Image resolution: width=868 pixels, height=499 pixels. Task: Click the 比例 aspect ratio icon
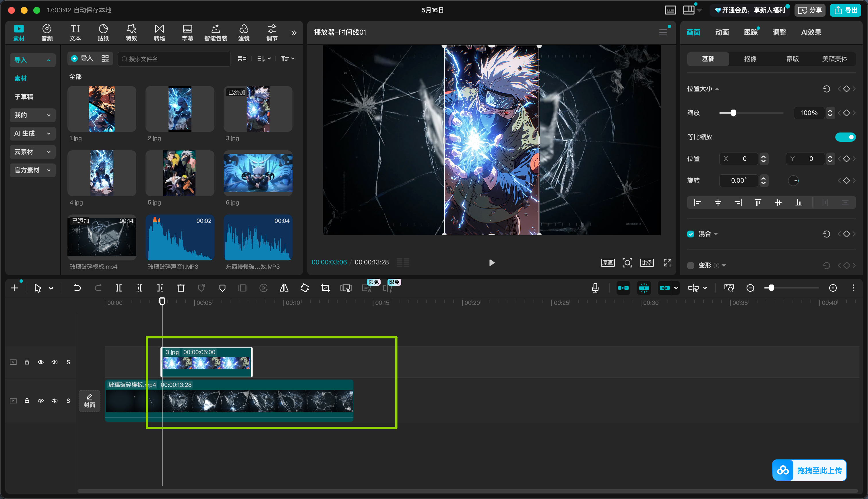[647, 262]
